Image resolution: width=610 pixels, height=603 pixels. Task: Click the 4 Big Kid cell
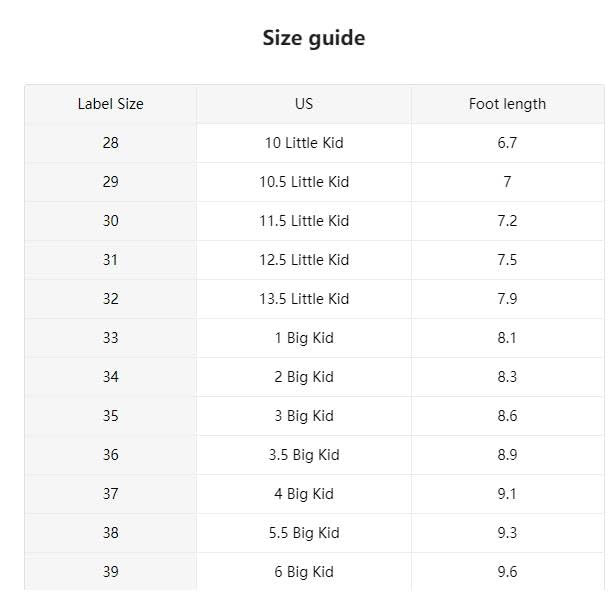click(x=304, y=494)
